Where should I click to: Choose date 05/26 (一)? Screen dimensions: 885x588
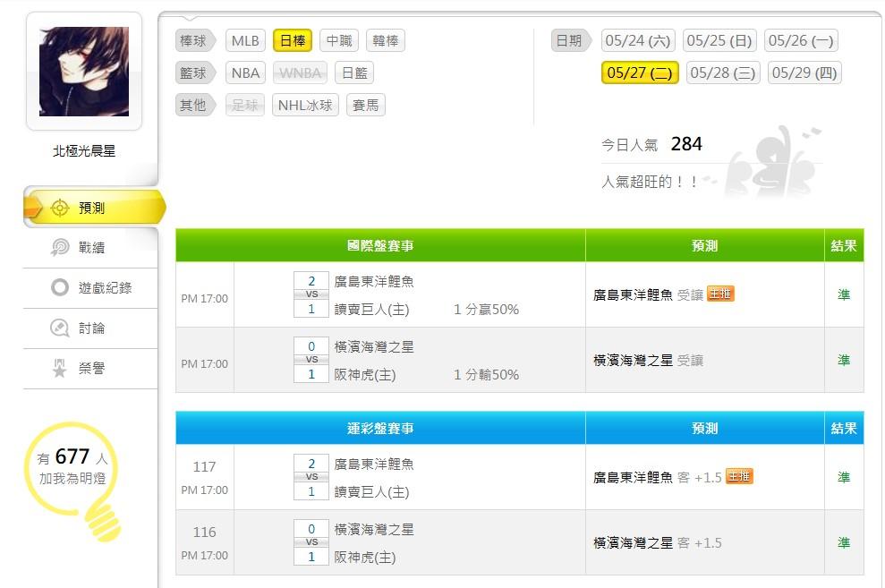coord(801,40)
